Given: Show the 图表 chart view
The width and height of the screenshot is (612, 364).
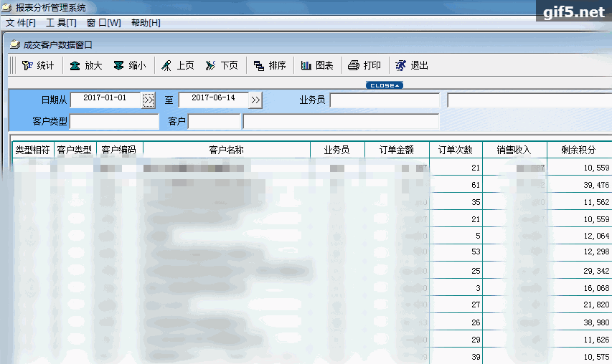Looking at the screenshot, I should coord(316,65).
